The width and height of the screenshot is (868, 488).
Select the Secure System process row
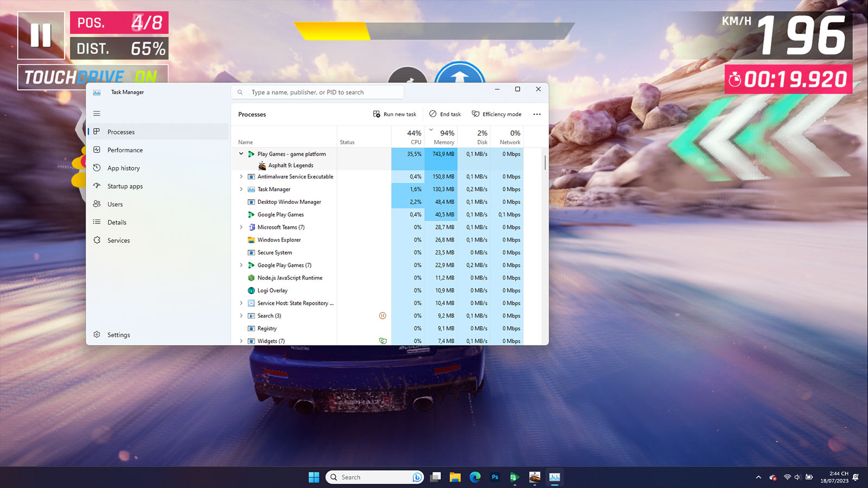click(378, 253)
